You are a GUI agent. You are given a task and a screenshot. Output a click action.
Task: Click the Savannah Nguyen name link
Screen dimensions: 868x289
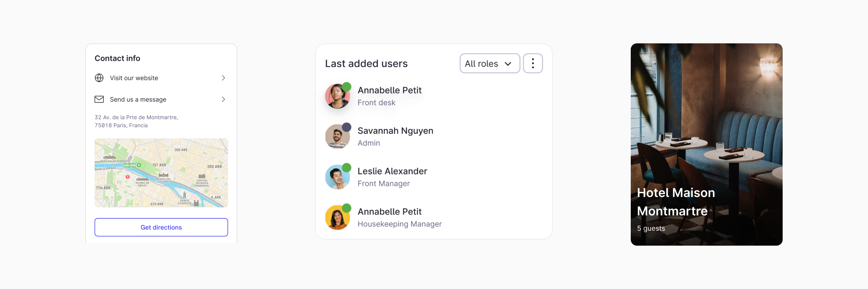395,131
